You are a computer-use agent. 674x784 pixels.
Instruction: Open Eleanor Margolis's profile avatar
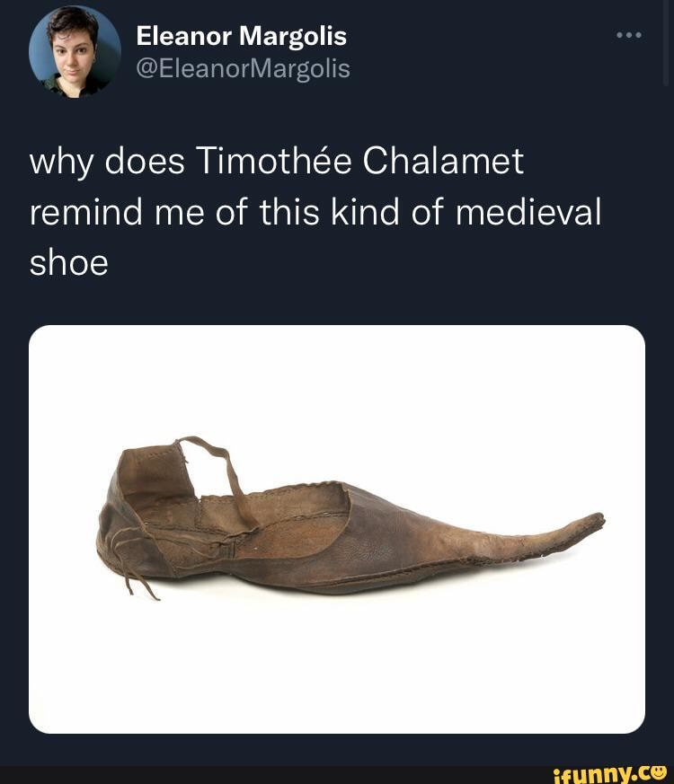pos(75,50)
